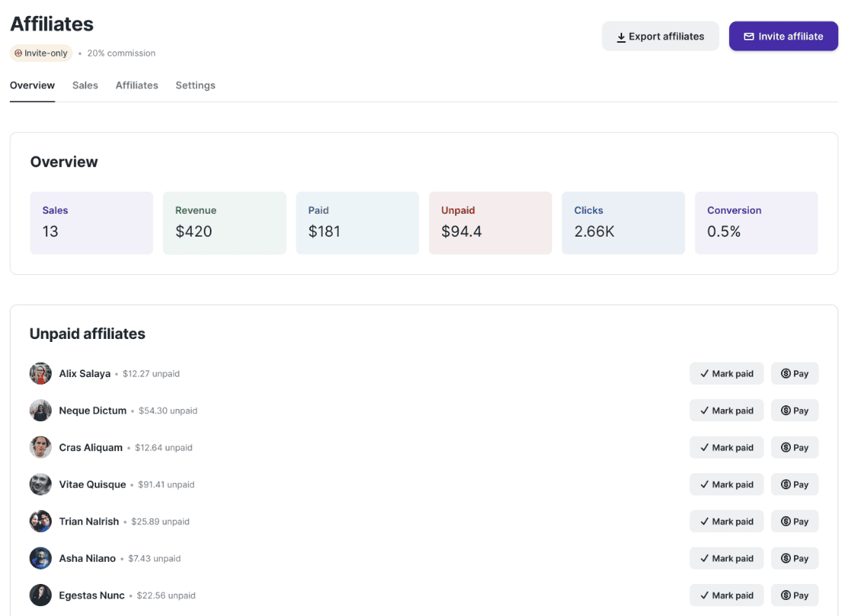The image size is (855, 616).
Task: Click the checkmark icon for Neque Dictum
Action: point(704,411)
